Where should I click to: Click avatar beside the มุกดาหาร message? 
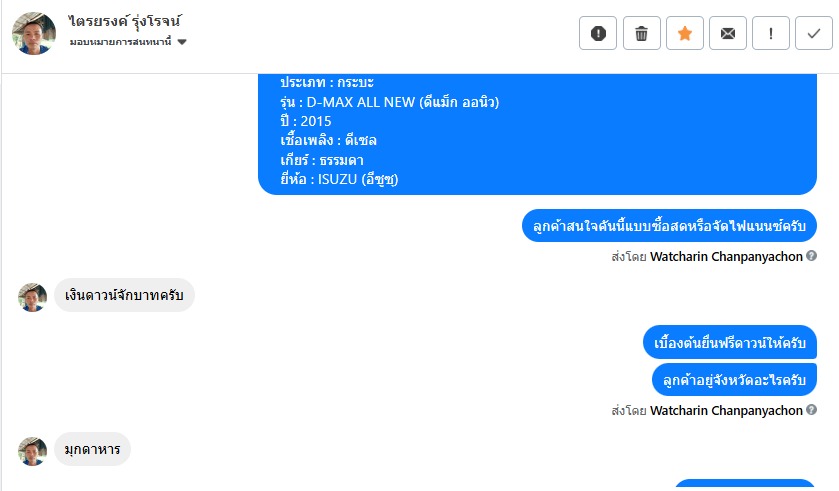pyautogui.click(x=33, y=450)
